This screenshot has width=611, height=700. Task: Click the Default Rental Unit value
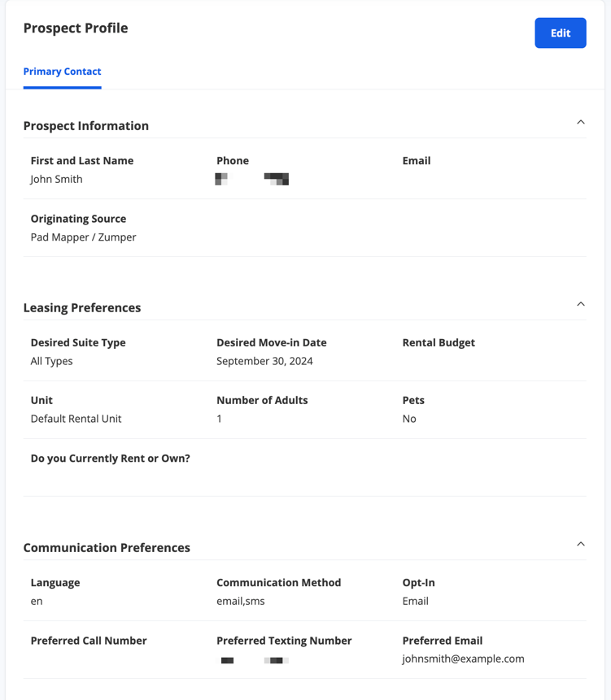tap(76, 419)
